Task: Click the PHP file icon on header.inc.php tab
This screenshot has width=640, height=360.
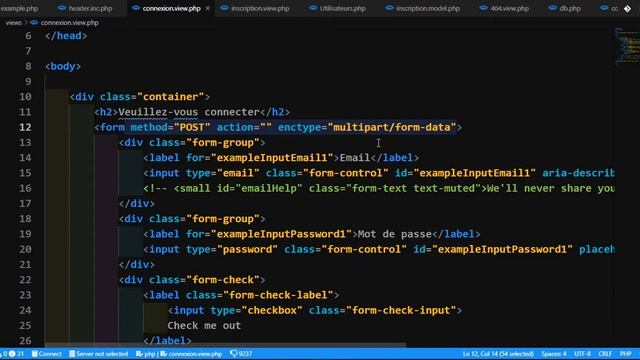Action: point(62,8)
